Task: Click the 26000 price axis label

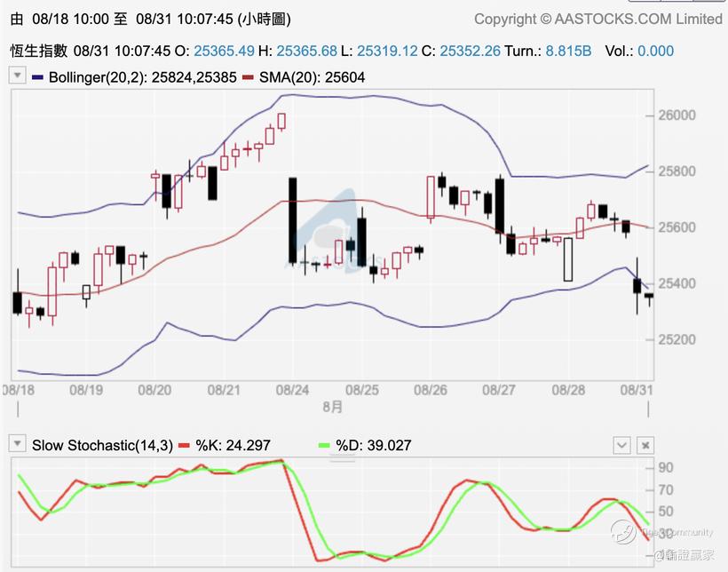Action: tap(677, 115)
